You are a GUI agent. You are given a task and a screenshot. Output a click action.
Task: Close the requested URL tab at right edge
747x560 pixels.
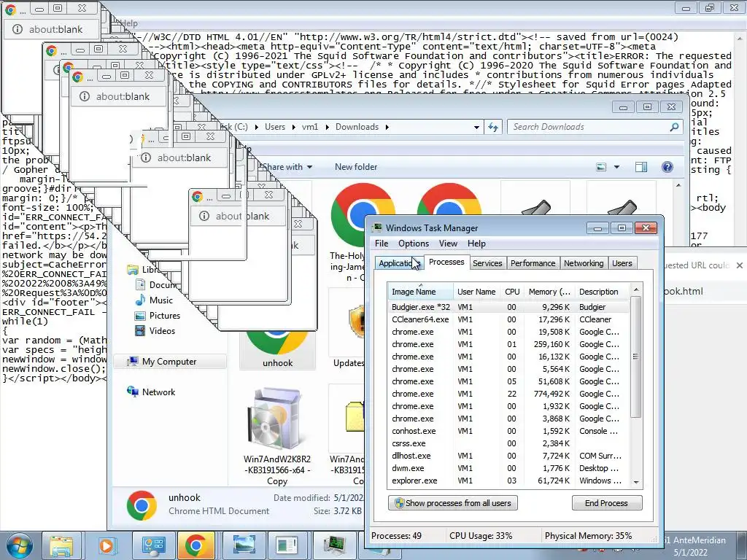(740, 265)
